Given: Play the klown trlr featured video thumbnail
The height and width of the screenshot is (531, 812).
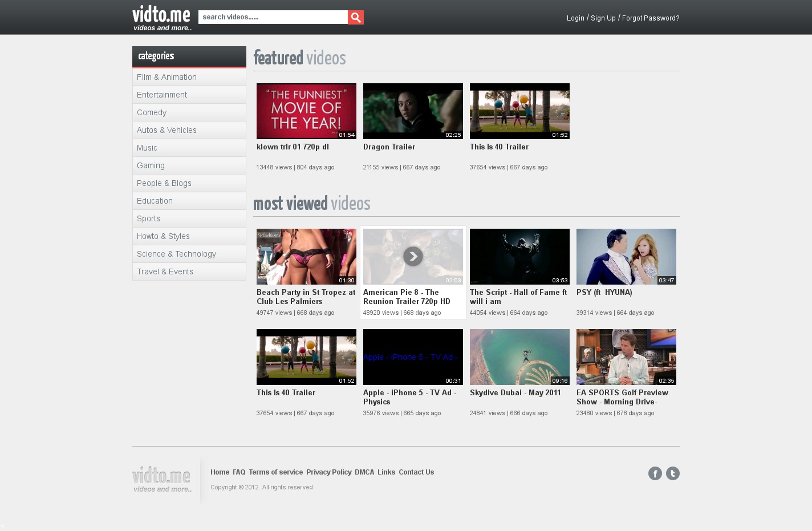Looking at the screenshot, I should 306,111.
